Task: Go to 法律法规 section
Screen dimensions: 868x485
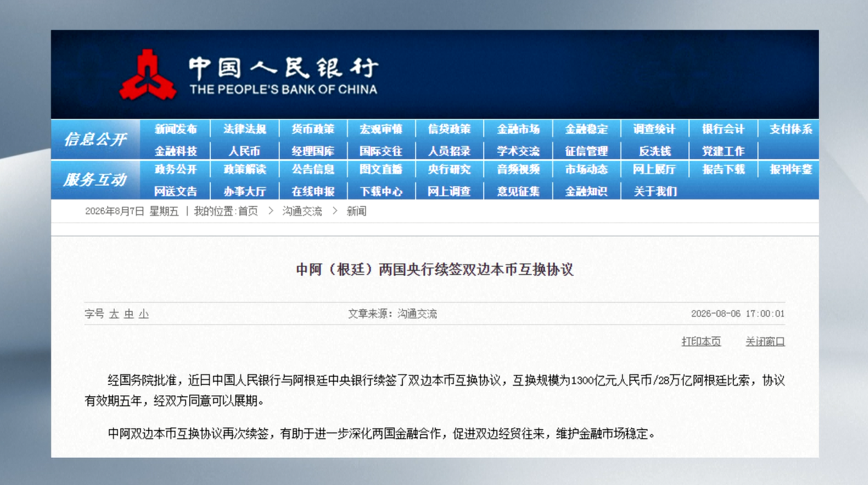Action: [x=244, y=129]
